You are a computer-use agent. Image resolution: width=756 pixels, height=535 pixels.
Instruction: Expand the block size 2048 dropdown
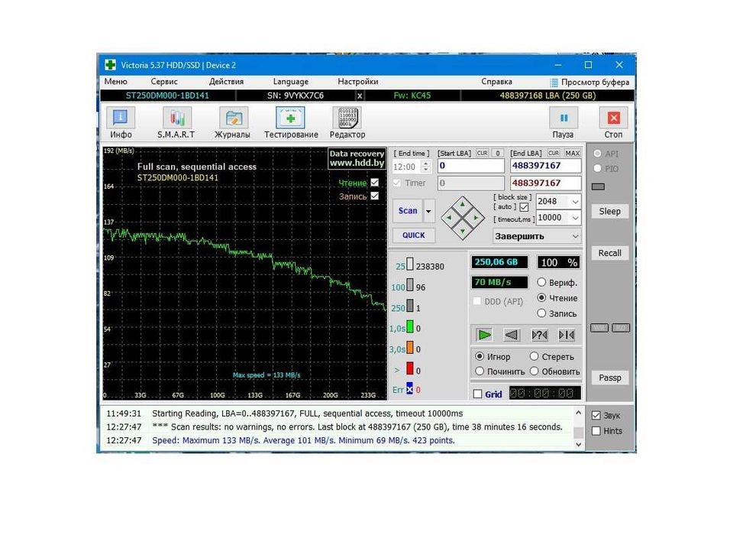pyautogui.click(x=575, y=202)
